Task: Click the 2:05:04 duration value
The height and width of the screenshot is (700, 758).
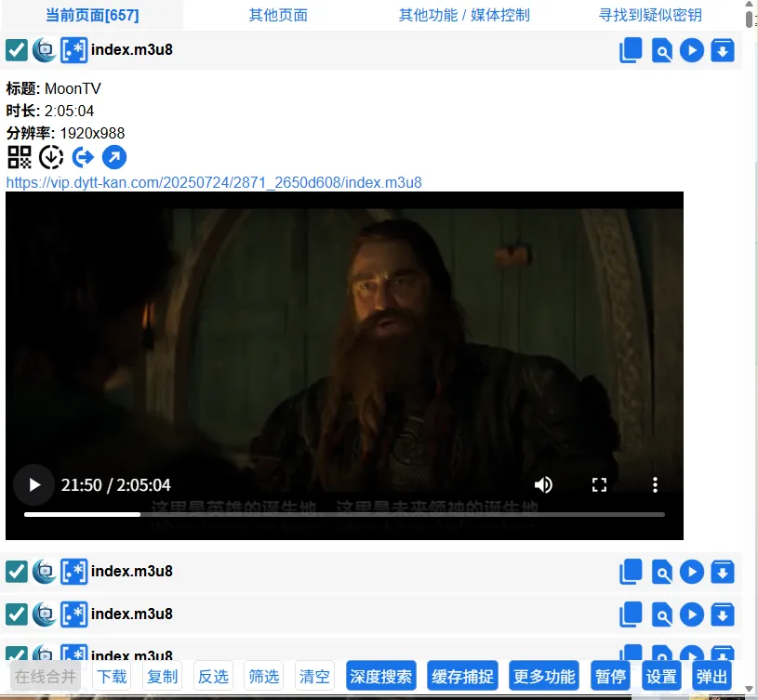Action: tap(69, 111)
